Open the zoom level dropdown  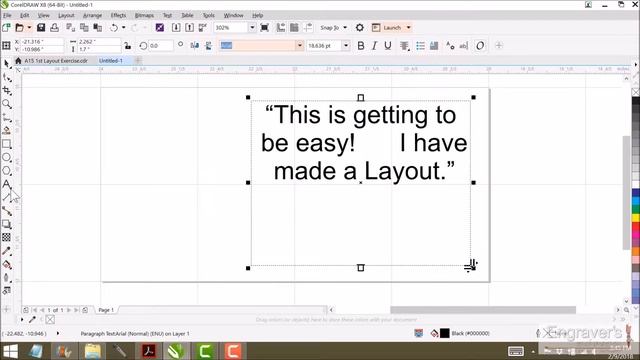click(252, 27)
